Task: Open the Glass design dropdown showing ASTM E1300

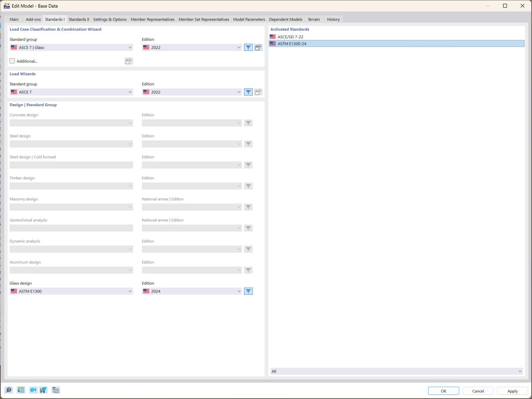Action: [71, 291]
